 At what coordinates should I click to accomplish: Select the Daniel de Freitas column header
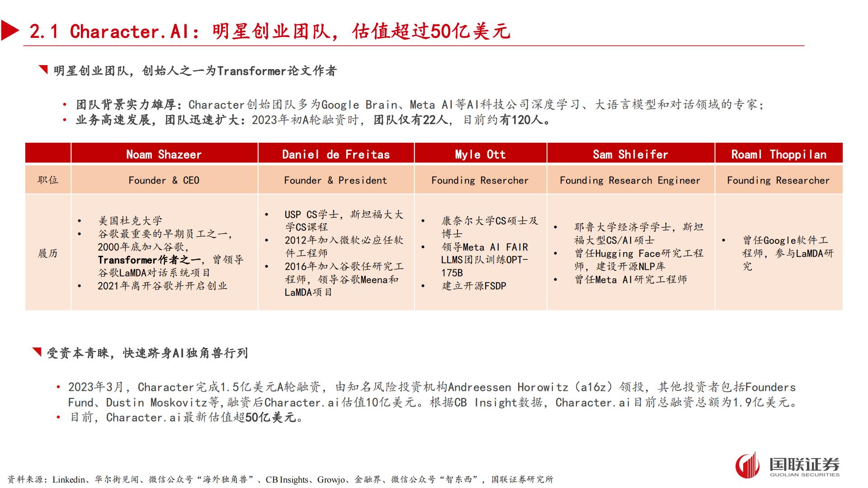pos(336,154)
